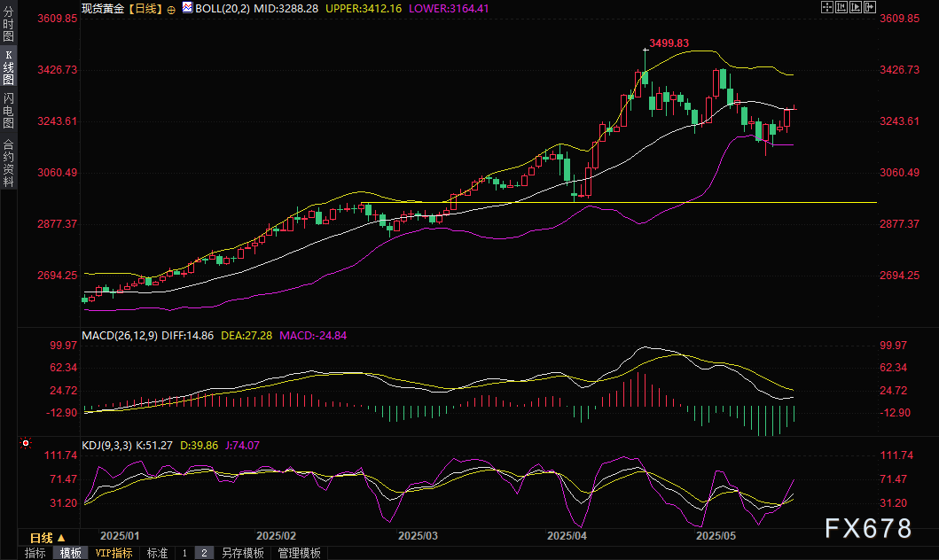939x560 pixels.
Task: Open 合约资料 in the left sidebar
Action: coord(8,162)
